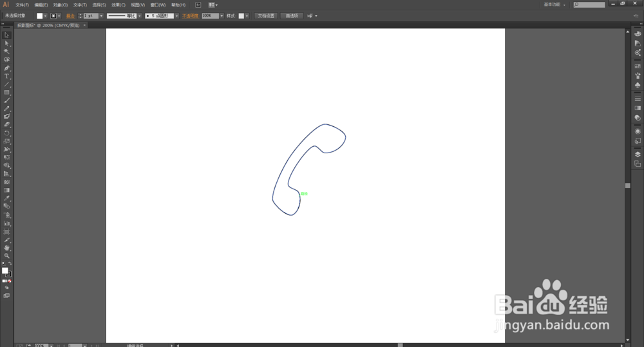The width and height of the screenshot is (644, 347).
Task: Open the graphic style dropdown
Action: pyautogui.click(x=247, y=16)
